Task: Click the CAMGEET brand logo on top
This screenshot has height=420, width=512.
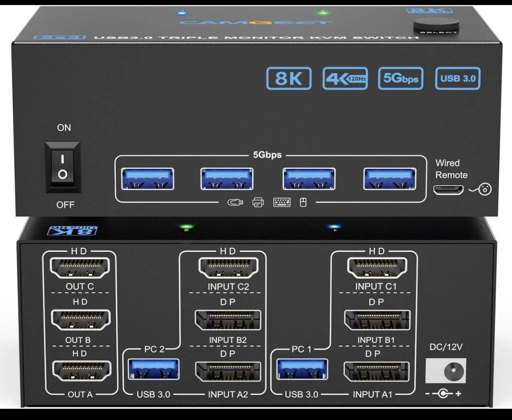Action: coord(256,22)
